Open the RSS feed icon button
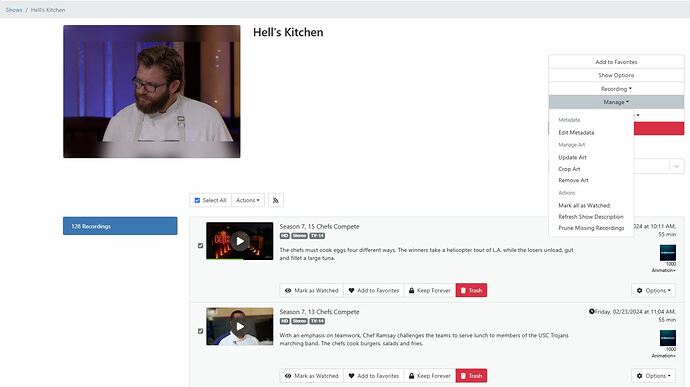Screen dimensions: 690x387 coord(276,200)
